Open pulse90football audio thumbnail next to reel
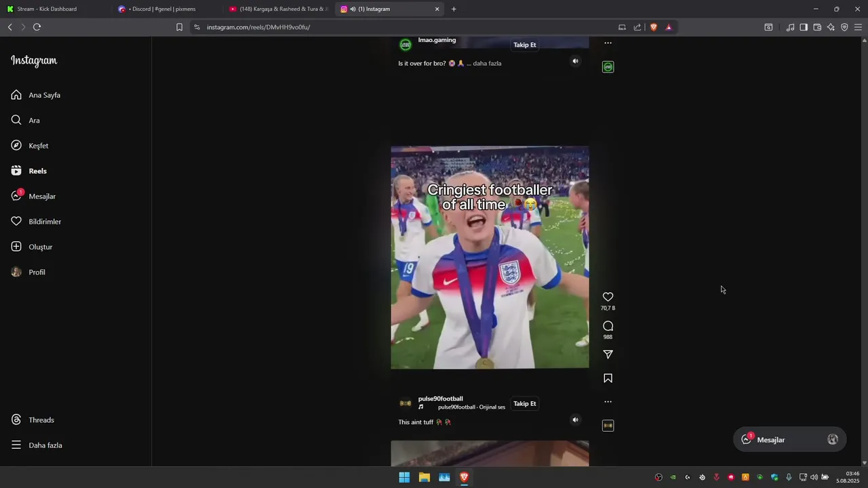This screenshot has height=488, width=868. [x=608, y=426]
